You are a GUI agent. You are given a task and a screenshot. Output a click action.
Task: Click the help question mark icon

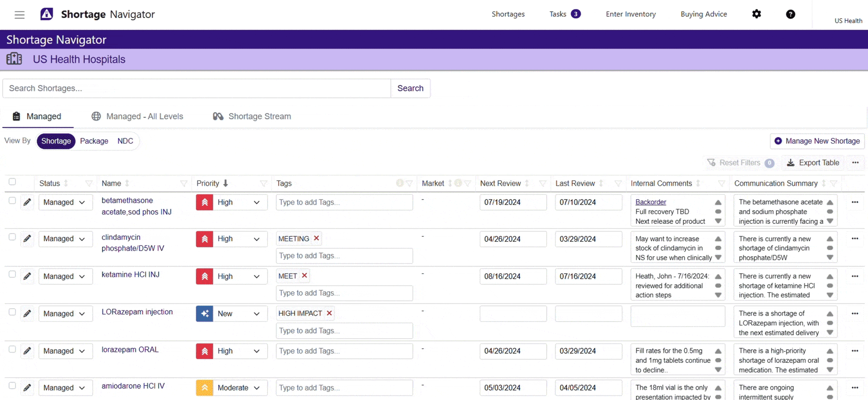pos(790,14)
